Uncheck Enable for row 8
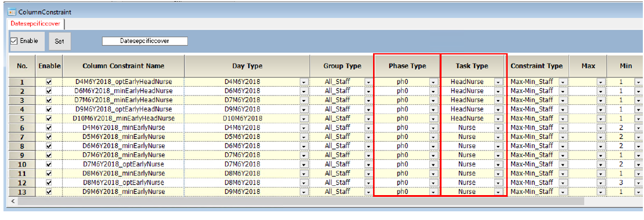The height and width of the screenshot is (220, 644). coord(49,146)
